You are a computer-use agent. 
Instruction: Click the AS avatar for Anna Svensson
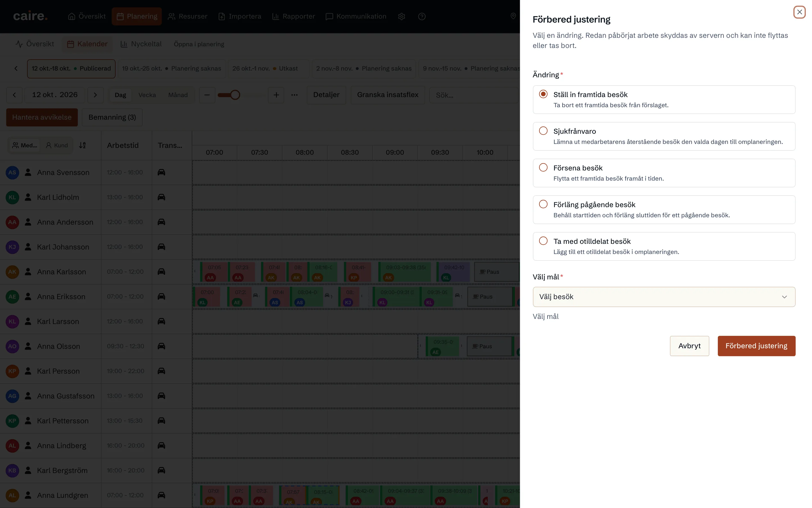[12, 172]
